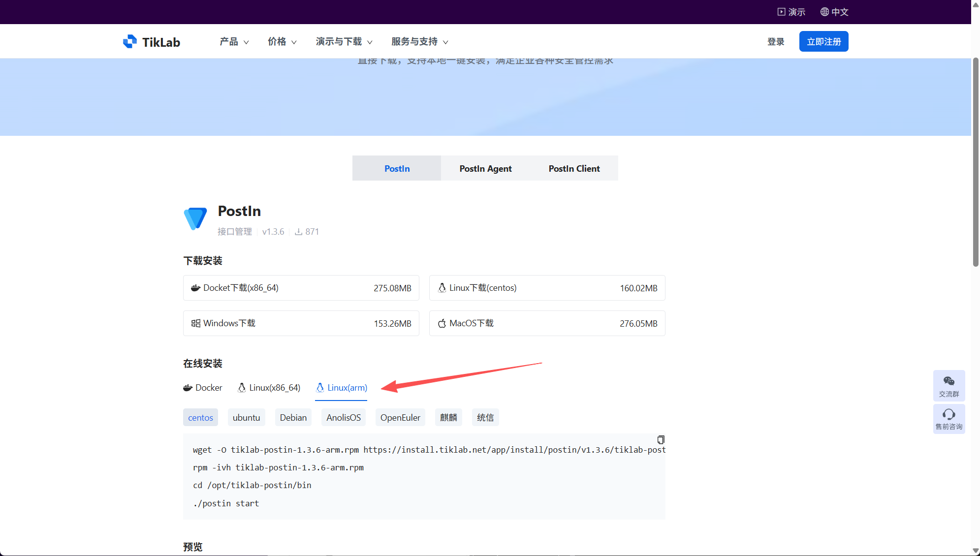This screenshot has height=556, width=980.
Task: Open the 售前咨询 headset widget
Action: pos(948,419)
